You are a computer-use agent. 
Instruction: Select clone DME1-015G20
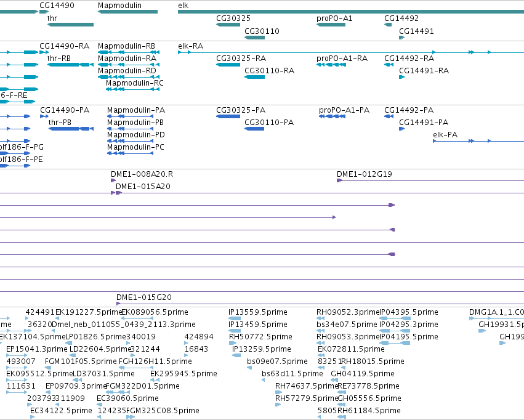143,297
